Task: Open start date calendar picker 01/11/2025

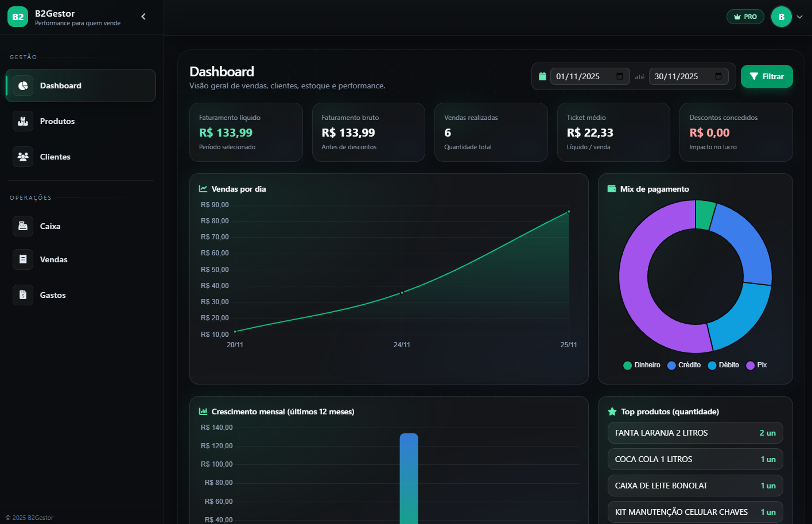Action: click(620, 76)
